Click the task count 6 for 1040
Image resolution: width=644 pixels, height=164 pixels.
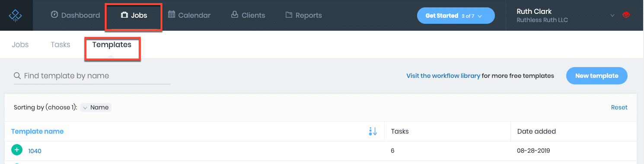point(392,151)
